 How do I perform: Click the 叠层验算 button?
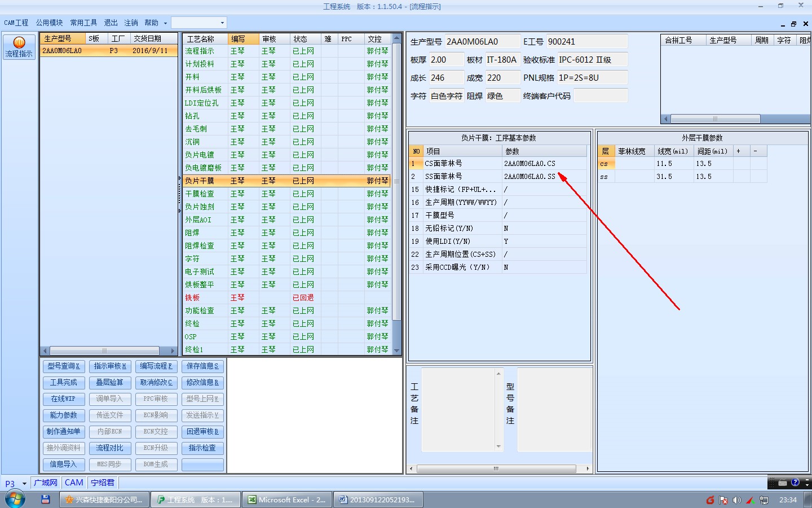pyautogui.click(x=110, y=383)
